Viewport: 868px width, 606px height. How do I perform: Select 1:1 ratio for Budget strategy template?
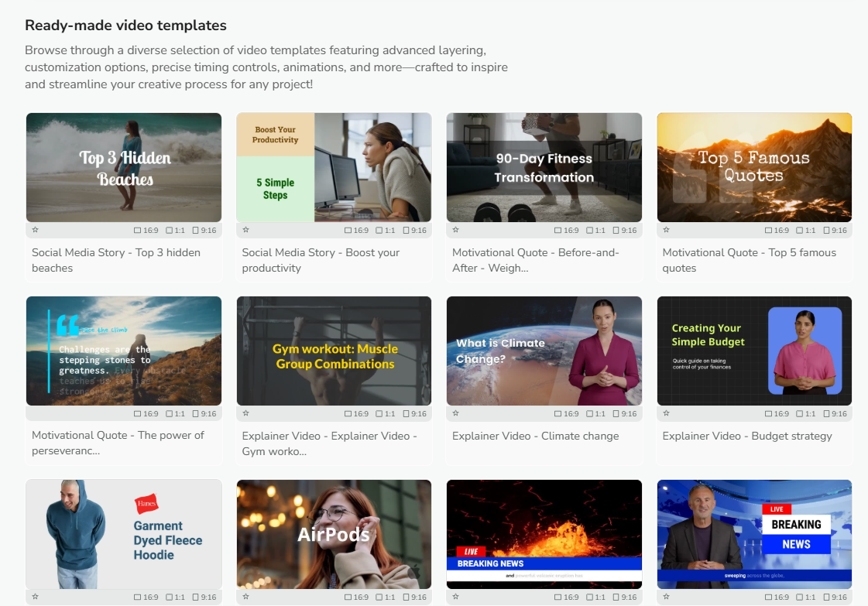(805, 414)
